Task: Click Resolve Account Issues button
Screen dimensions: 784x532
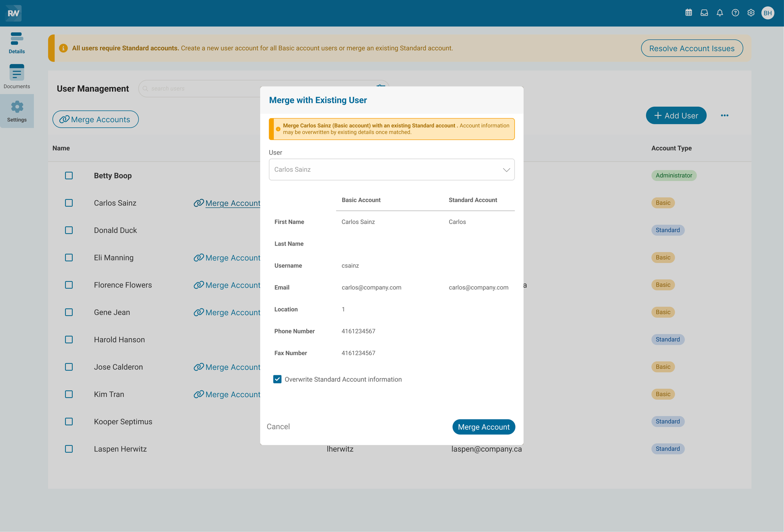Action: point(691,48)
